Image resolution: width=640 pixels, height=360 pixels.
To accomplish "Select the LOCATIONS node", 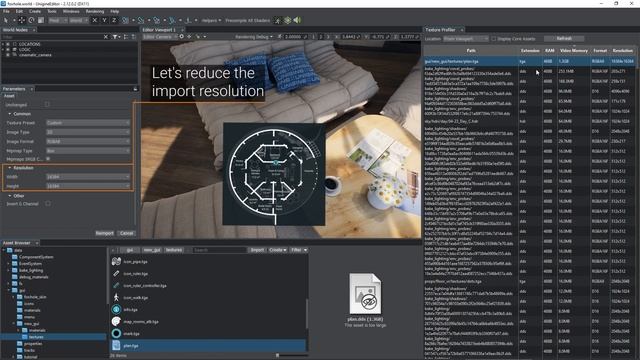I will [29, 44].
